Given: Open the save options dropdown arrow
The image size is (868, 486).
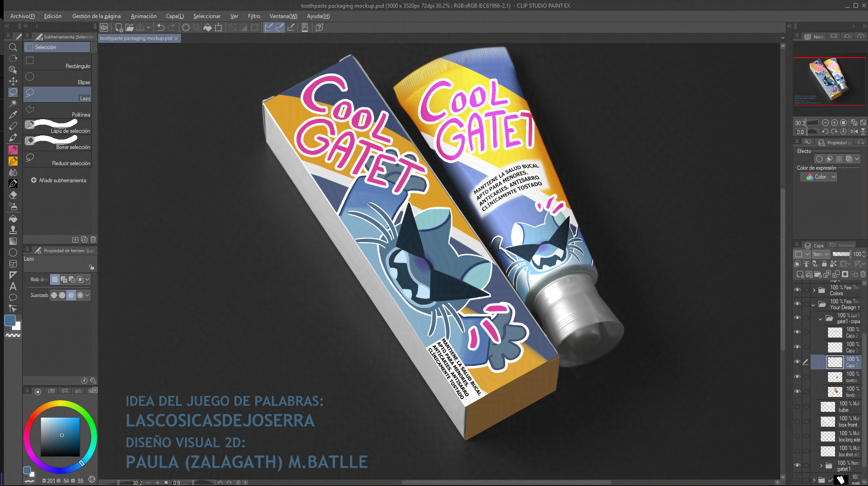Looking at the screenshot, I should pyautogui.click(x=149, y=27).
